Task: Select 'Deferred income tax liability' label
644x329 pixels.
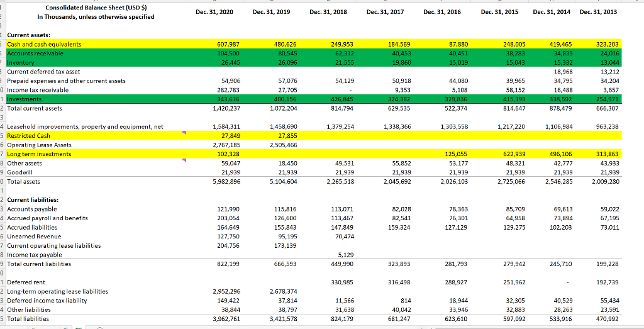Action: 47,301
